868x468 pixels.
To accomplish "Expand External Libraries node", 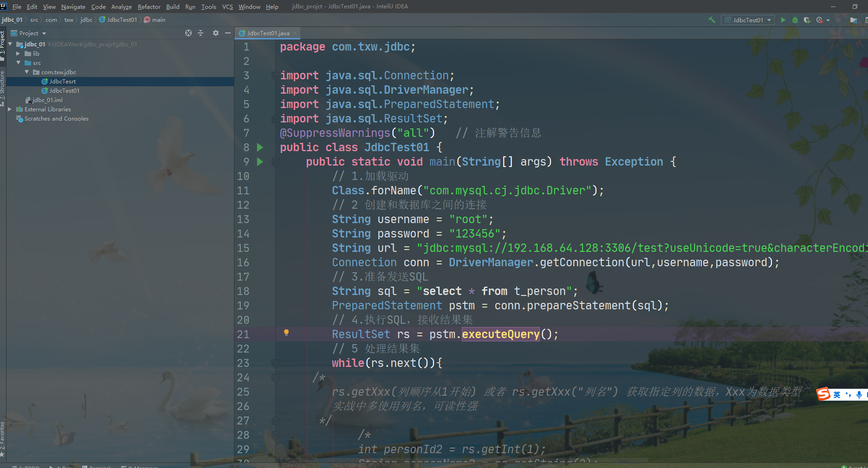I will click(10, 109).
